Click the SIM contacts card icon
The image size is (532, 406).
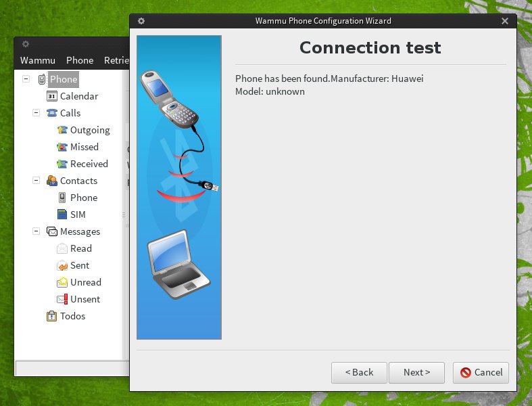(x=62, y=215)
